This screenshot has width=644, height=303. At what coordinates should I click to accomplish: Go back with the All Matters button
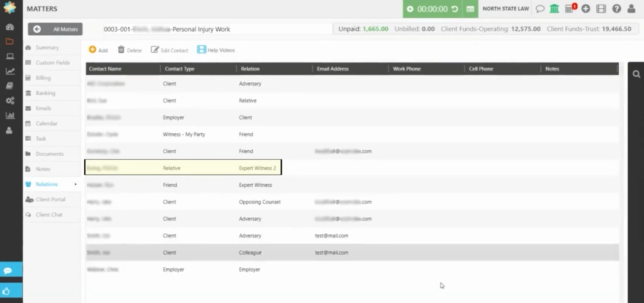55,29
